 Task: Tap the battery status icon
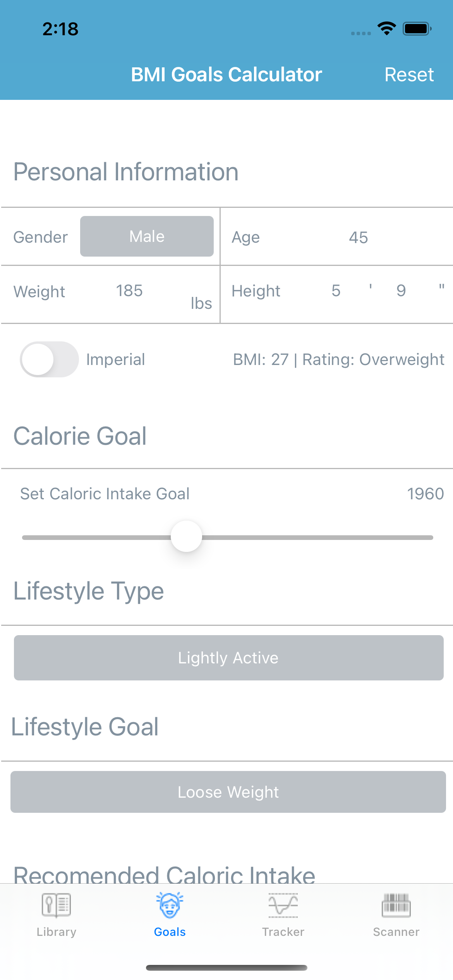(417, 29)
